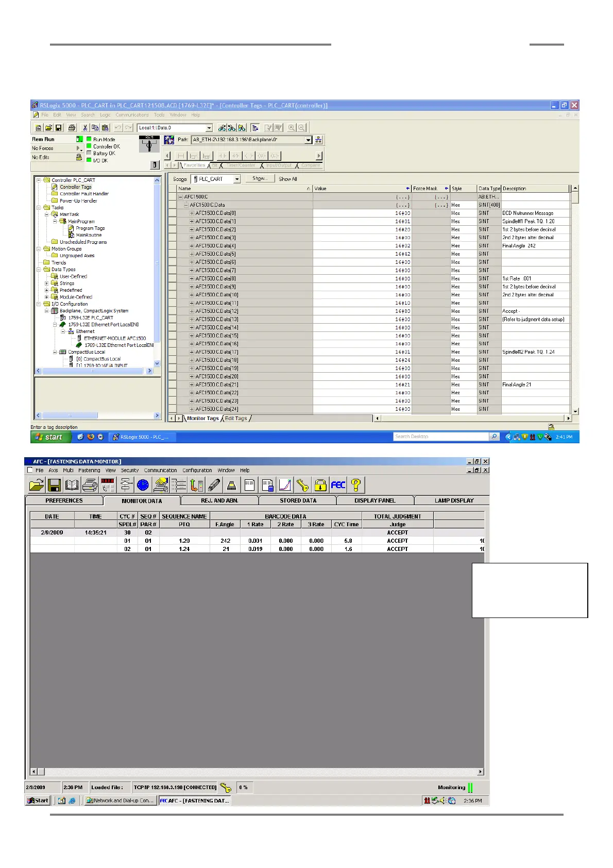Click the yellow question mark help icon

[x=356, y=485]
